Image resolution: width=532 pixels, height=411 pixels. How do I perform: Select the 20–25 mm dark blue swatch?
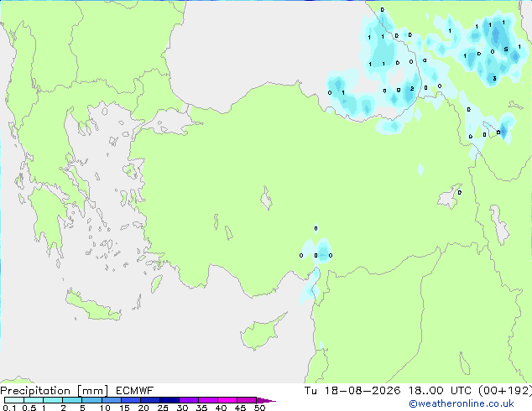click(150, 400)
